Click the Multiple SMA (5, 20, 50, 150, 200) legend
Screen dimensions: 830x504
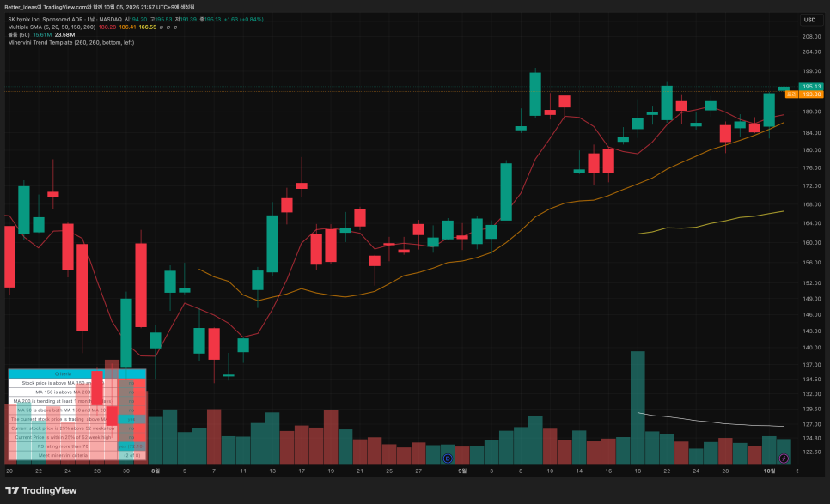(52, 27)
